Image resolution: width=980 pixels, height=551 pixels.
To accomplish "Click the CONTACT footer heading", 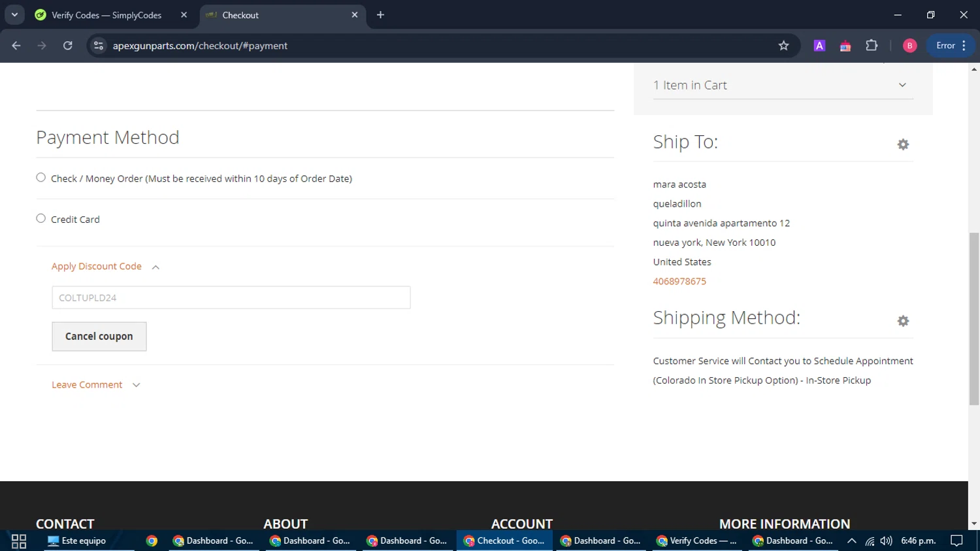I will [65, 524].
